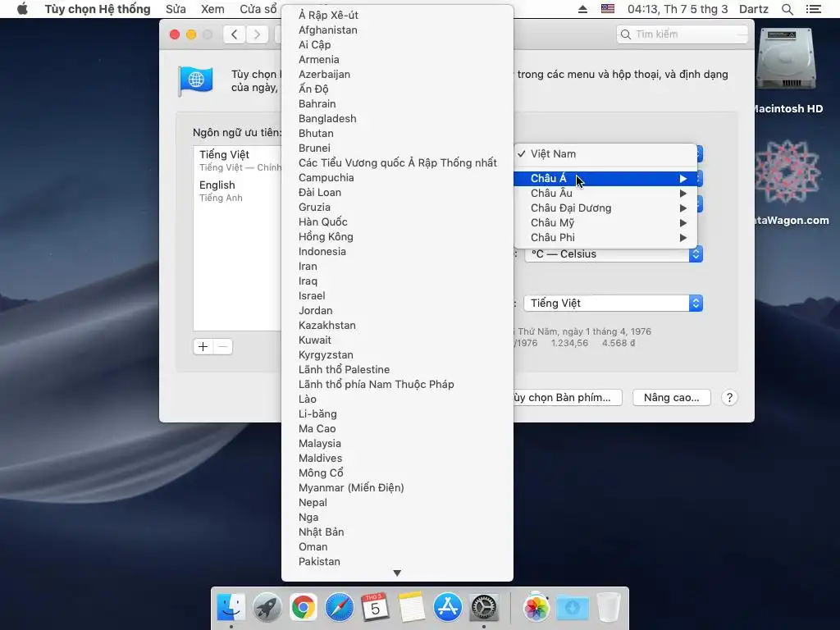Expand the Châu Âu submenu
The width and height of the screenshot is (840, 630).
(605, 194)
